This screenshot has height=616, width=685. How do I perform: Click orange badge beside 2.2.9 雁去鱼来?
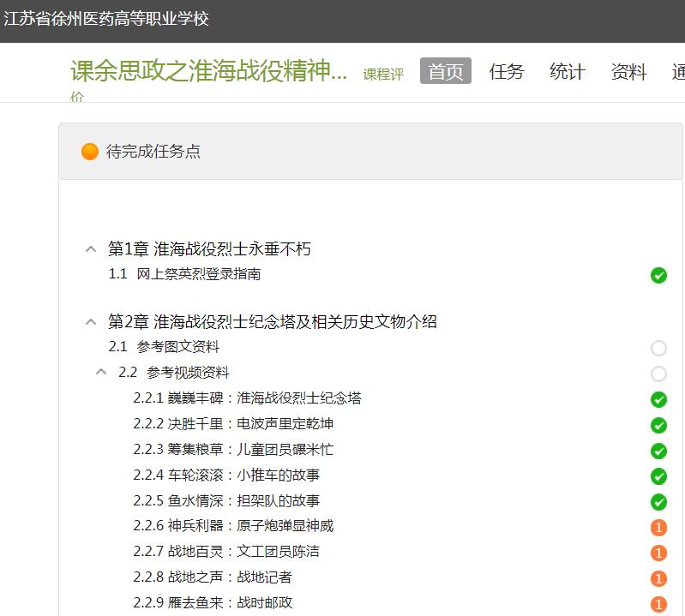coord(658,604)
